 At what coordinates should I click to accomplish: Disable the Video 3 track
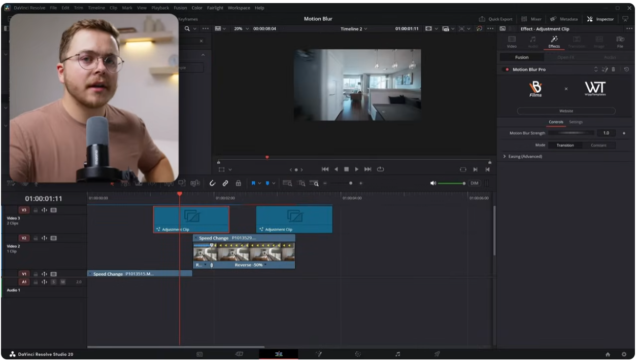(x=54, y=210)
